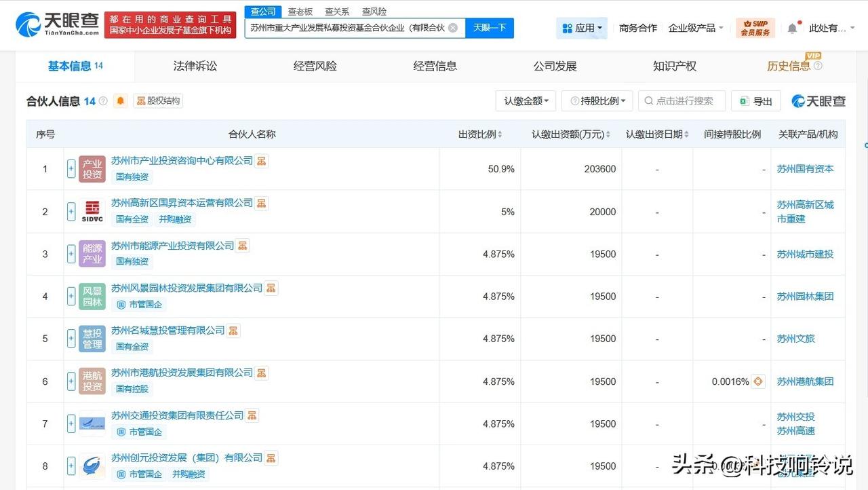Viewport: 868px width, 490px height.
Task: Click the 点击进行搜索 partner search field
Action: (x=682, y=101)
